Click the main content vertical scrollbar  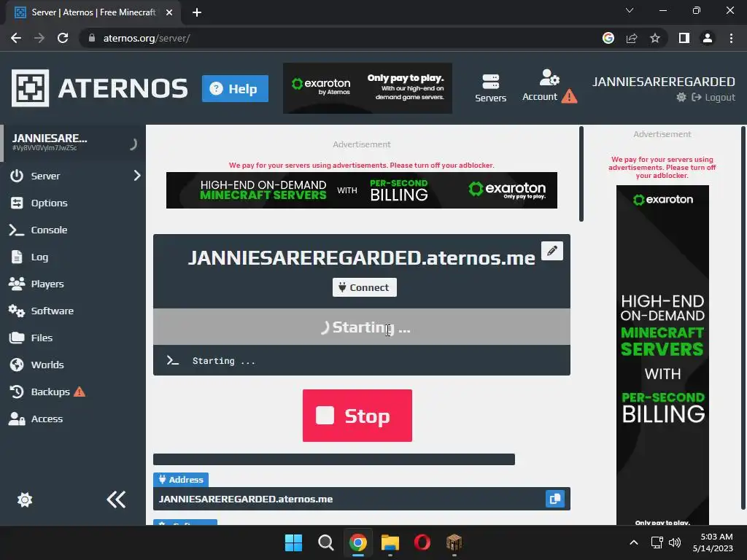581,174
